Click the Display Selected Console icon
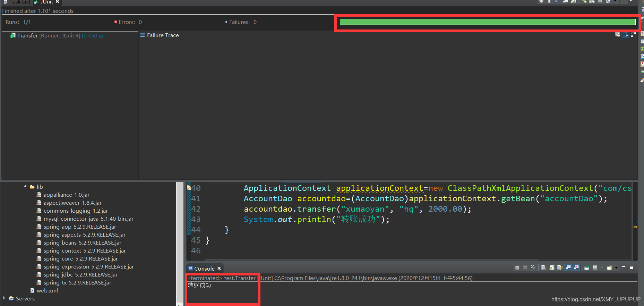644x306 pixels. click(595, 267)
